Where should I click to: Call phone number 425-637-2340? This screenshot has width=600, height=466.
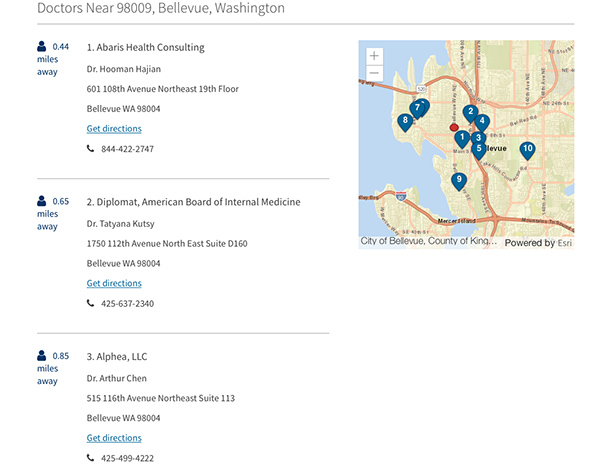click(127, 304)
